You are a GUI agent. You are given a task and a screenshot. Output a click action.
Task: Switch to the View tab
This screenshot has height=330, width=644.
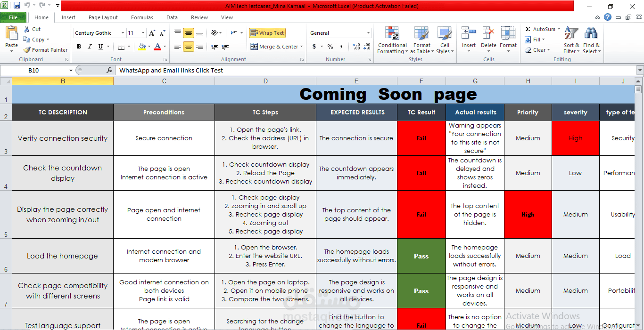point(227,17)
